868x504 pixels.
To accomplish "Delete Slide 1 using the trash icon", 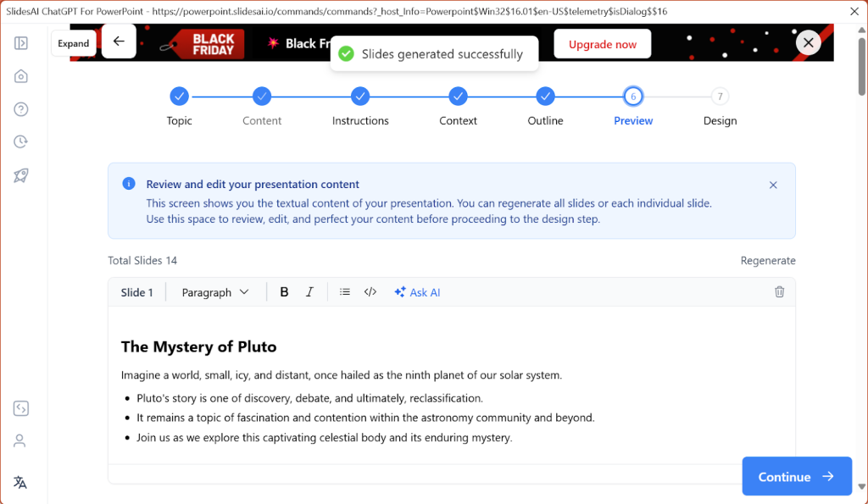I will click(x=779, y=291).
